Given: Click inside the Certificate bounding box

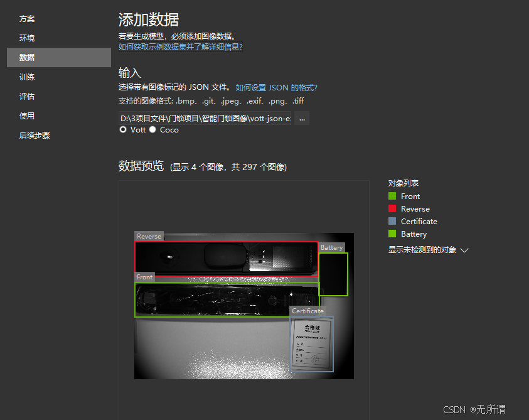Looking at the screenshot, I should 312,344.
